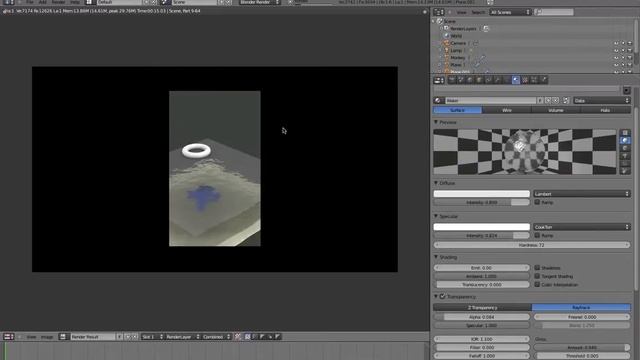This screenshot has width=640, height=360.
Task: Open the Object Constraints properties tab
Action: 489,80
